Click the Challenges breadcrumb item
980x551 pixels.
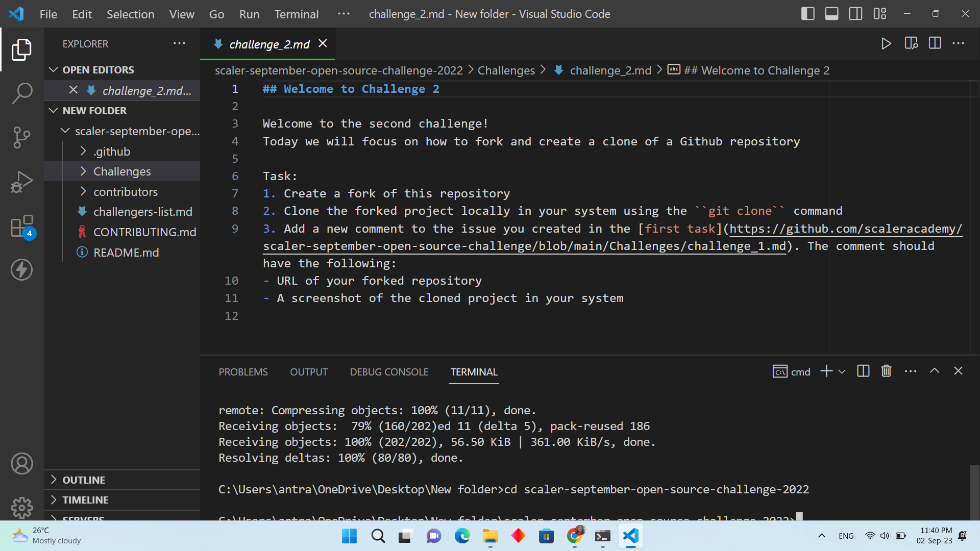(x=506, y=70)
